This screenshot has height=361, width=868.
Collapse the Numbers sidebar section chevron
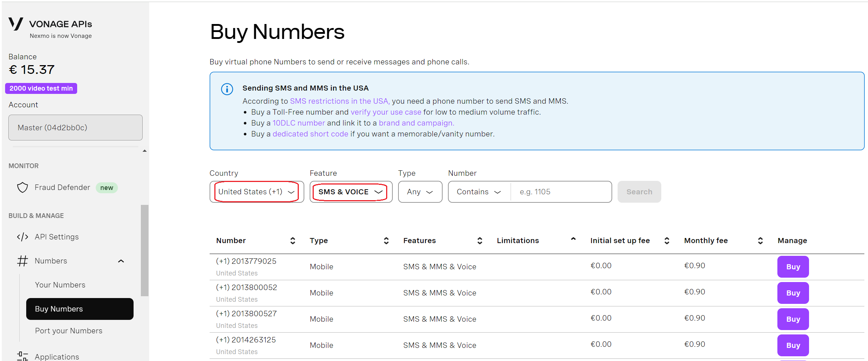[x=121, y=261]
